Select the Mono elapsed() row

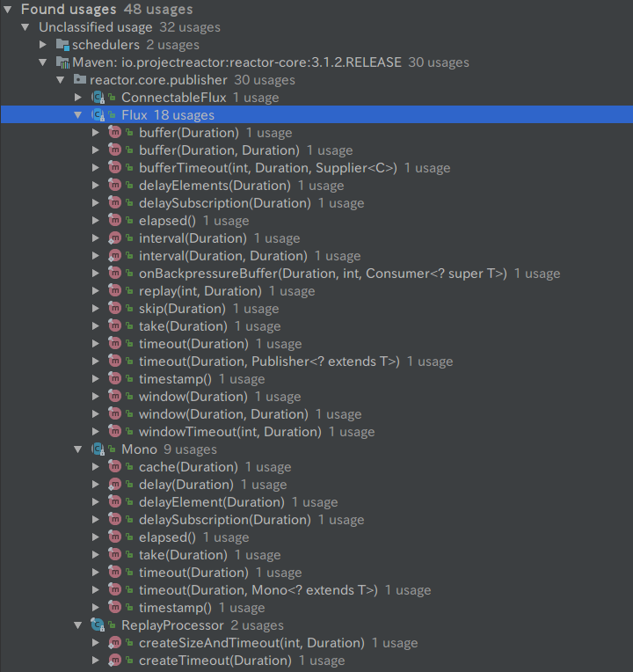(316, 537)
